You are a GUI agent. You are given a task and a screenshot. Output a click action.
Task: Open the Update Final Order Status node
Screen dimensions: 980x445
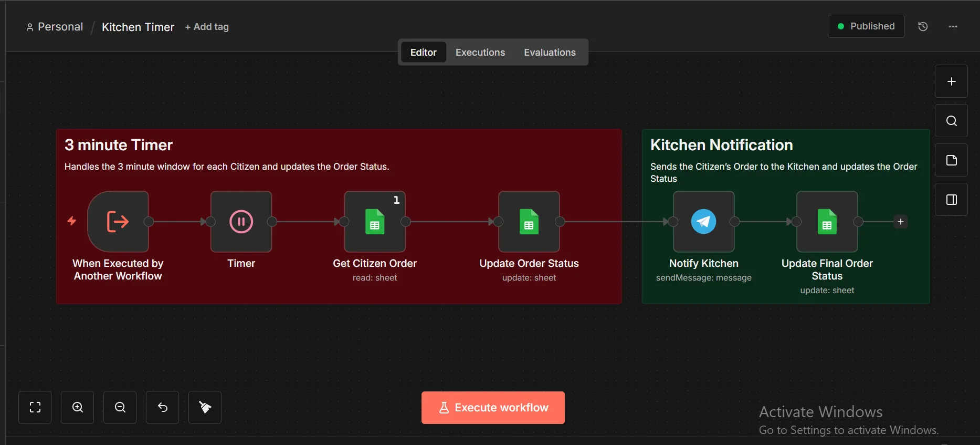[x=827, y=222]
